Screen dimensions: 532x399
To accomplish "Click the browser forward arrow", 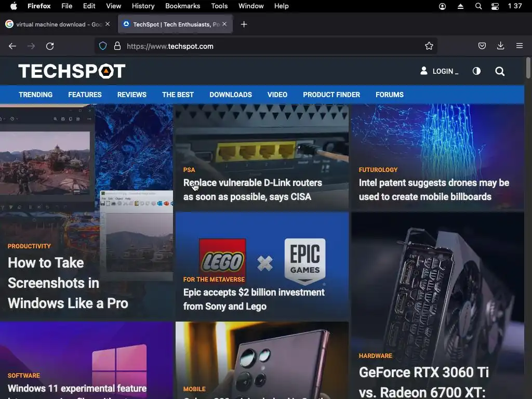I will tap(31, 46).
